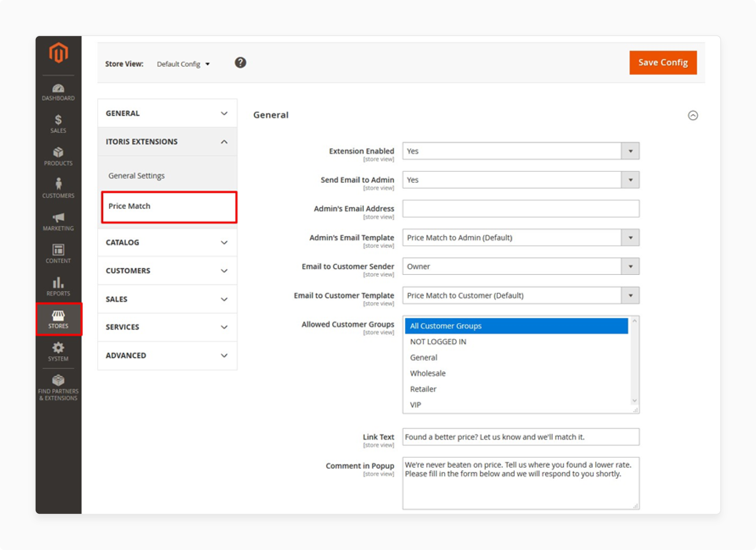The image size is (756, 550).
Task: Select VIP customer group option
Action: (x=516, y=405)
